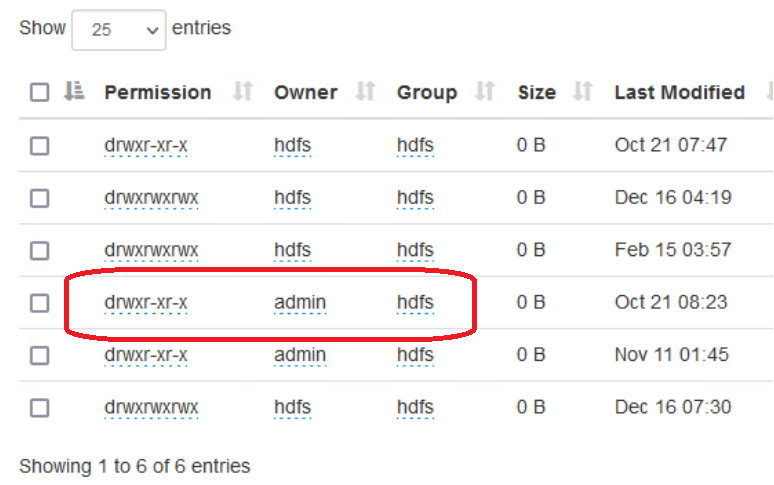Screen dimensions: 774x485
Task: Click admin owner in Oct 21 08:23 row
Action: [x=300, y=302]
